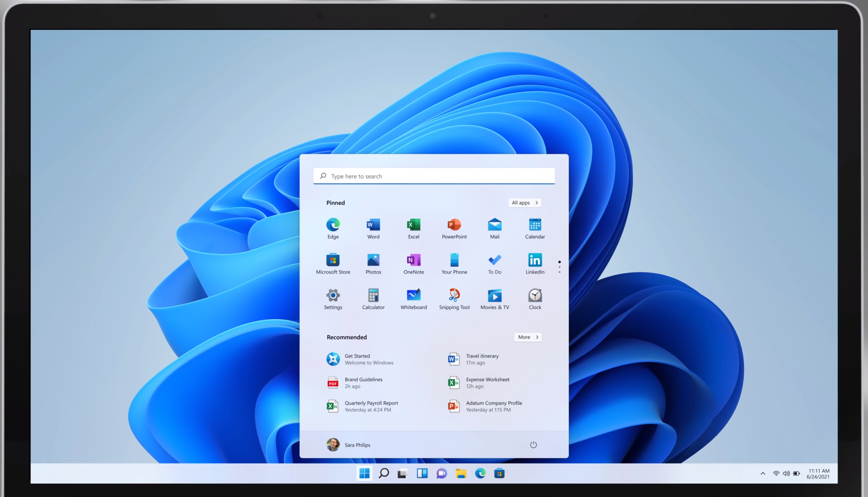Show more recommended files
This screenshot has height=497, width=868.
click(528, 337)
